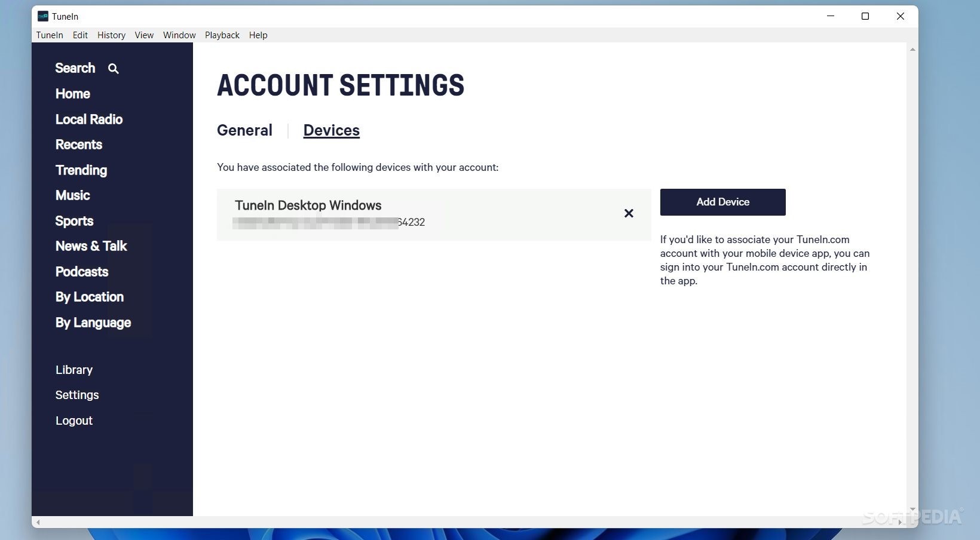980x540 pixels.
Task: Click Logout in sidebar
Action: coord(74,421)
